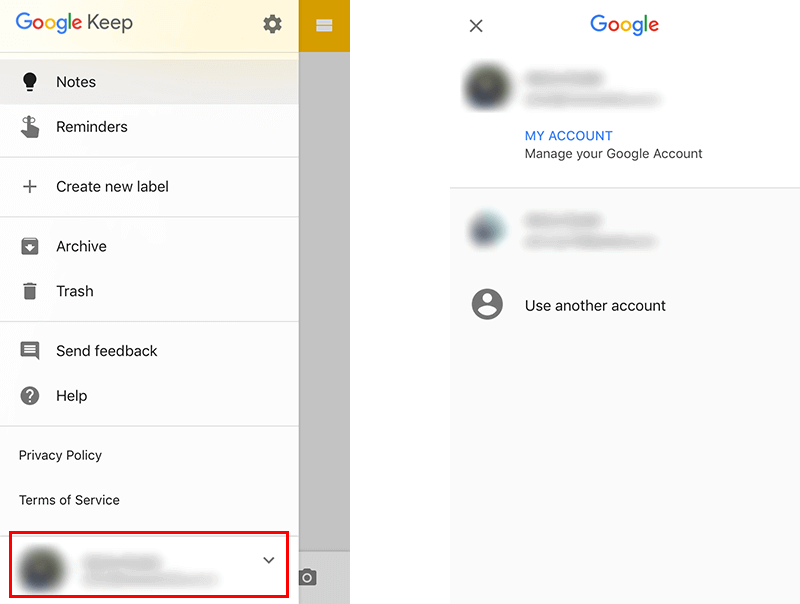Click the Notes lightbulb icon
Viewport: 800px width, 604px height.
pos(30,82)
